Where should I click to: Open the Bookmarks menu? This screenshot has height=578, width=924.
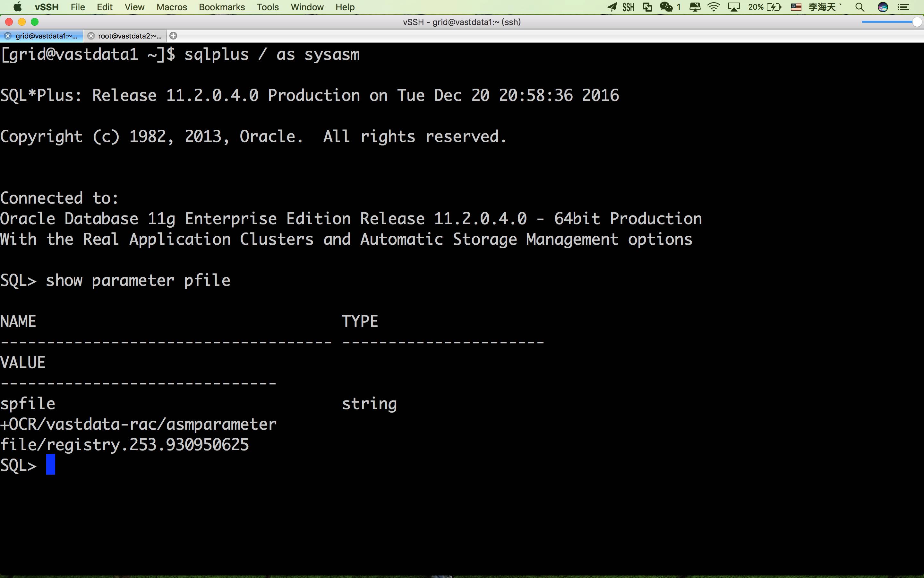pyautogui.click(x=222, y=7)
